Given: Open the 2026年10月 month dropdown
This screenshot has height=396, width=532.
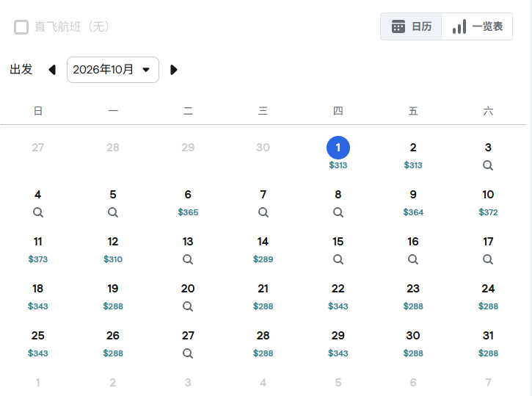Looking at the screenshot, I should pos(113,70).
